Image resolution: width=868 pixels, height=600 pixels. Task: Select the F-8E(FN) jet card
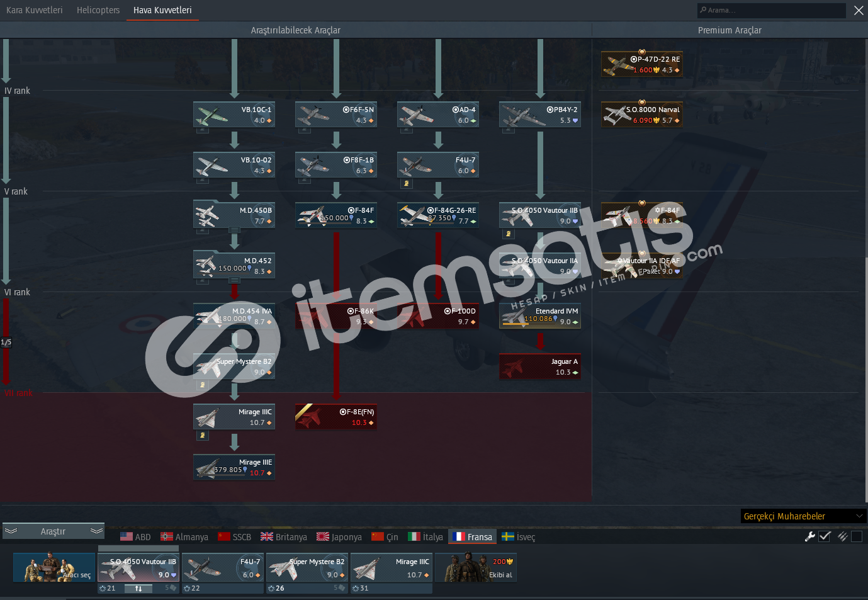click(336, 417)
